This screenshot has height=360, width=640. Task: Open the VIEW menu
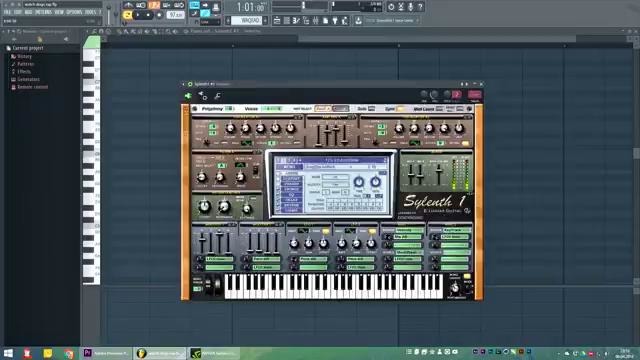(x=59, y=13)
